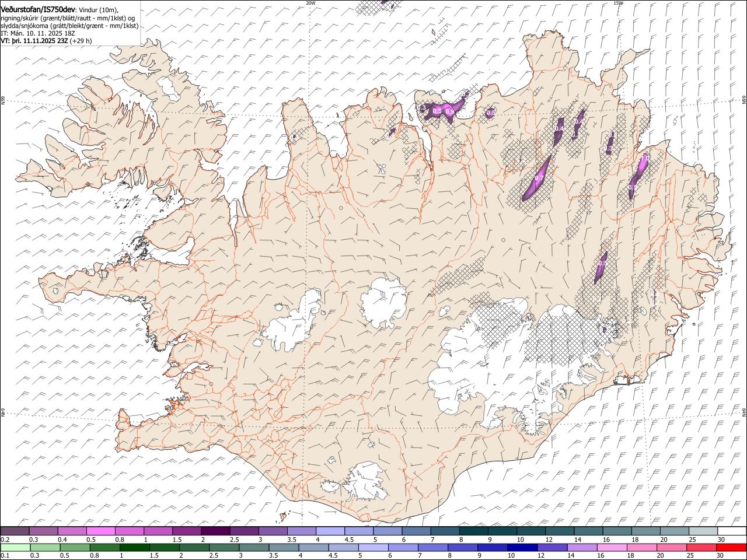Screen dimensions: 747x560
Task: Pick the light lavender 4 snow legend swatch
Action: pyautogui.click(x=330, y=531)
